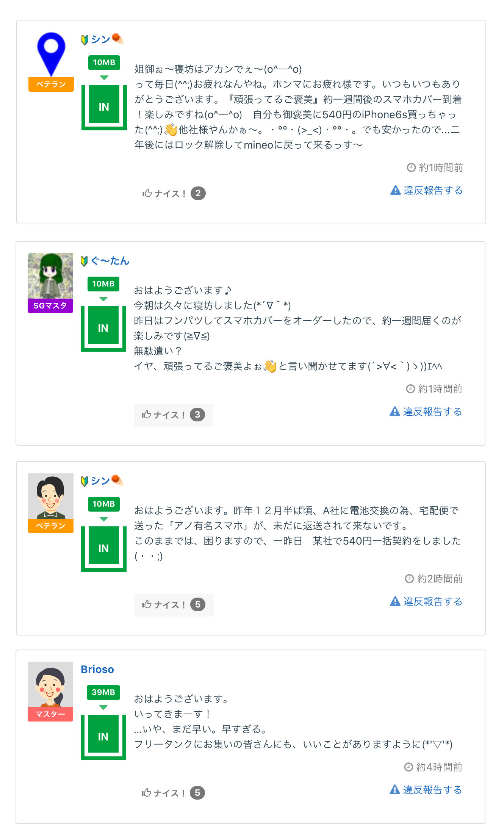
Task: Report violation on Brioso's comment
Action: click(x=426, y=790)
